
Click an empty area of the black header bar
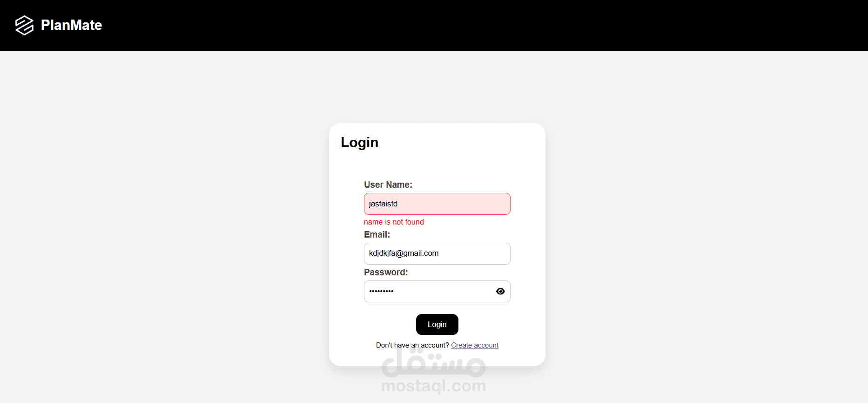(x=465, y=26)
